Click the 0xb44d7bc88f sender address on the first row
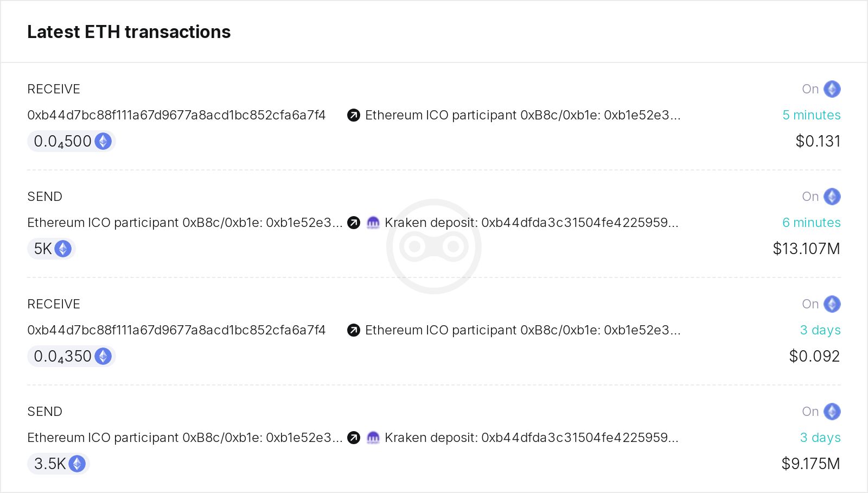Image resolution: width=868 pixels, height=493 pixels. [176, 115]
